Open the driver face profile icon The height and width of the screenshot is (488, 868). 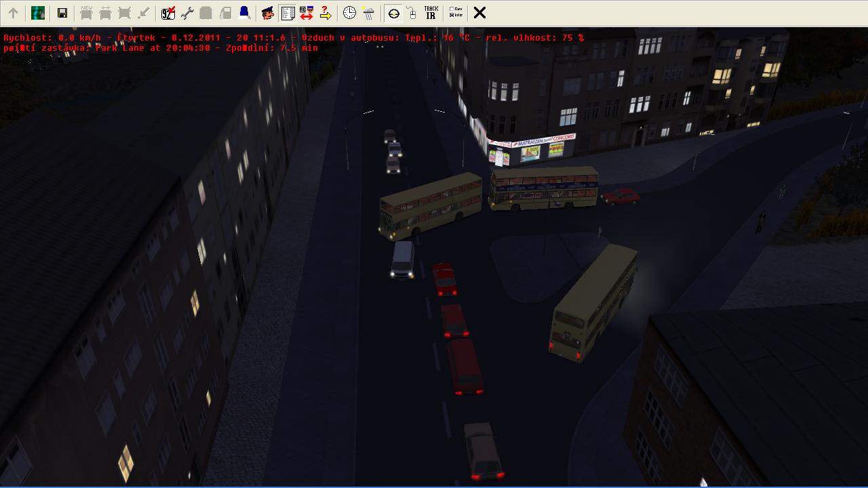(268, 13)
